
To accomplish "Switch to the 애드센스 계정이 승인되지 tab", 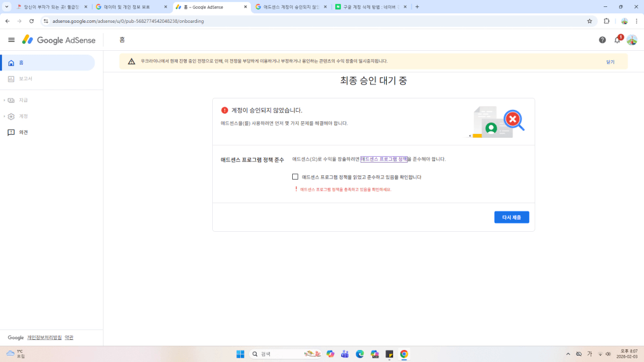I will click(290, 7).
